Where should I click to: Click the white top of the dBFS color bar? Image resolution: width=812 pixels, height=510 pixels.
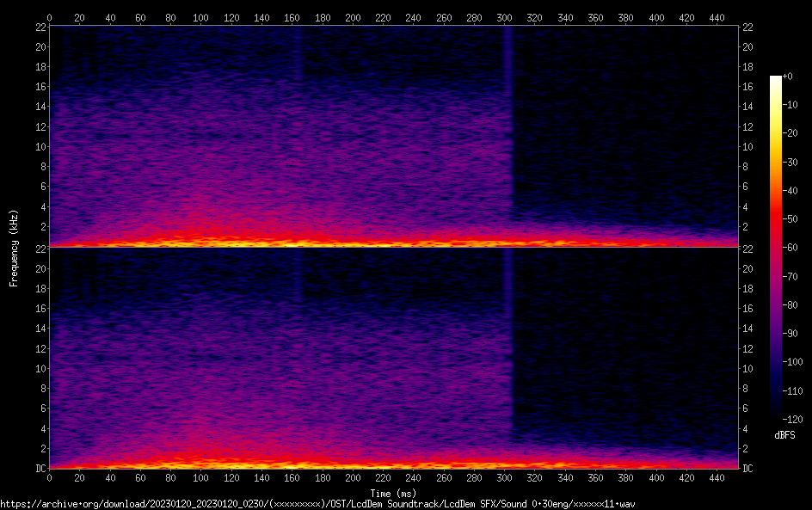[776, 79]
